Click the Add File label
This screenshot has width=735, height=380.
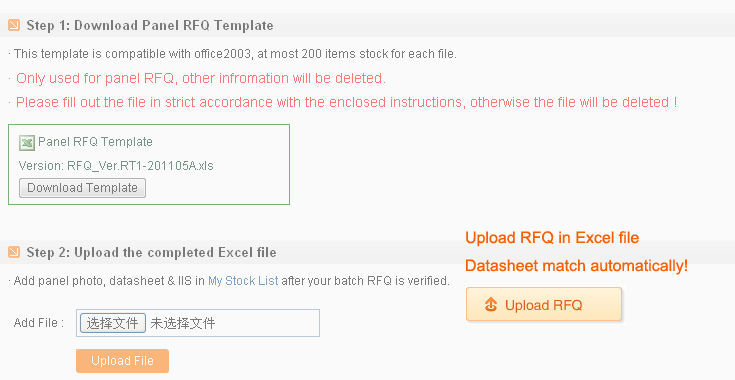coord(39,323)
